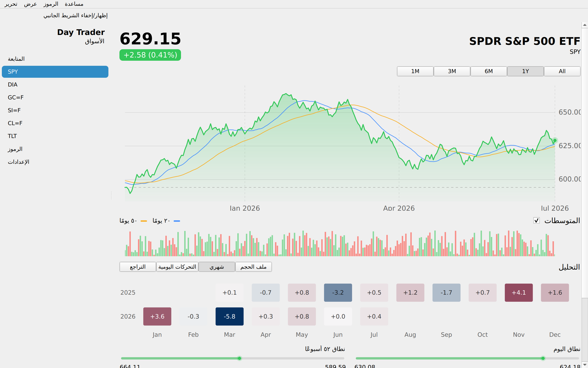Click the green +2.58 (0.41%) change badge

(150, 55)
